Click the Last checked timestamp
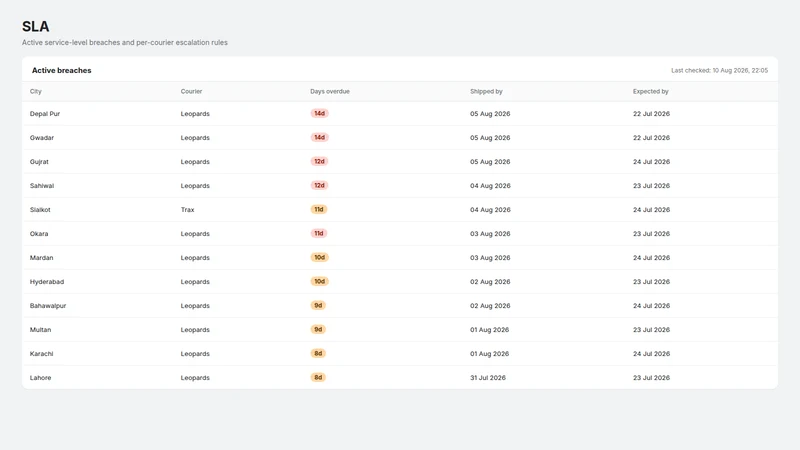This screenshot has width=800, height=450. click(x=719, y=70)
